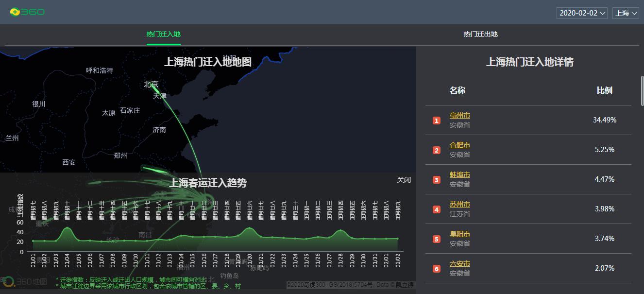This screenshot has width=644, height=294.
Task: Click the 石家庄 label on the map
Action: coord(130,110)
